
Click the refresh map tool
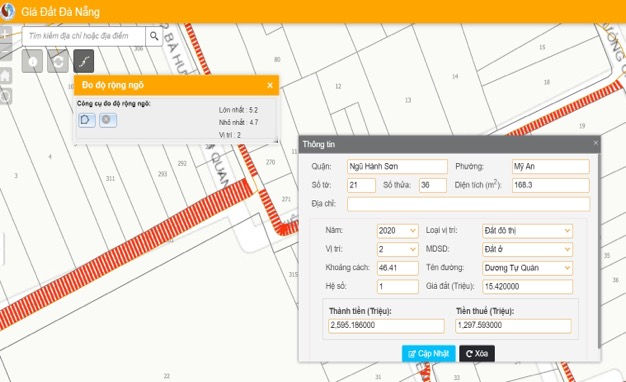click(58, 61)
